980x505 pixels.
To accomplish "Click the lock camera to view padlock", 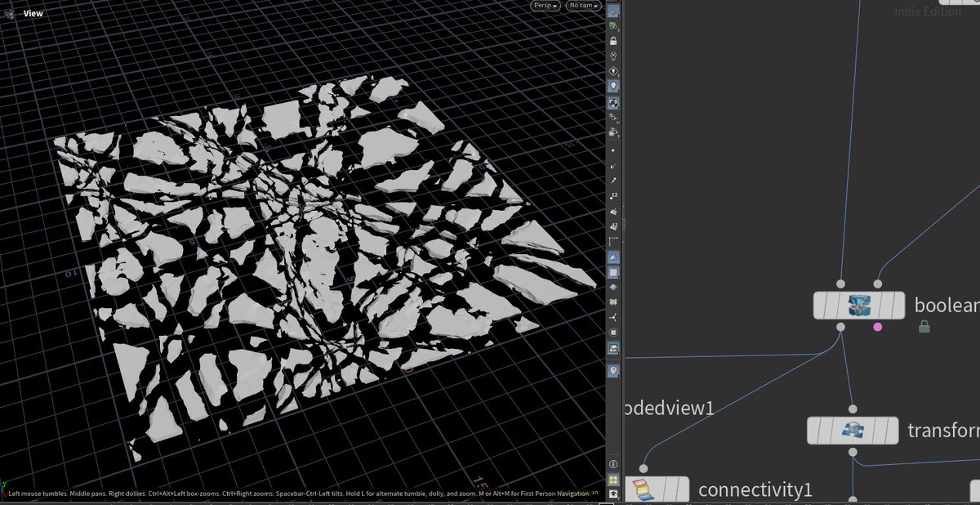I will 613,41.
